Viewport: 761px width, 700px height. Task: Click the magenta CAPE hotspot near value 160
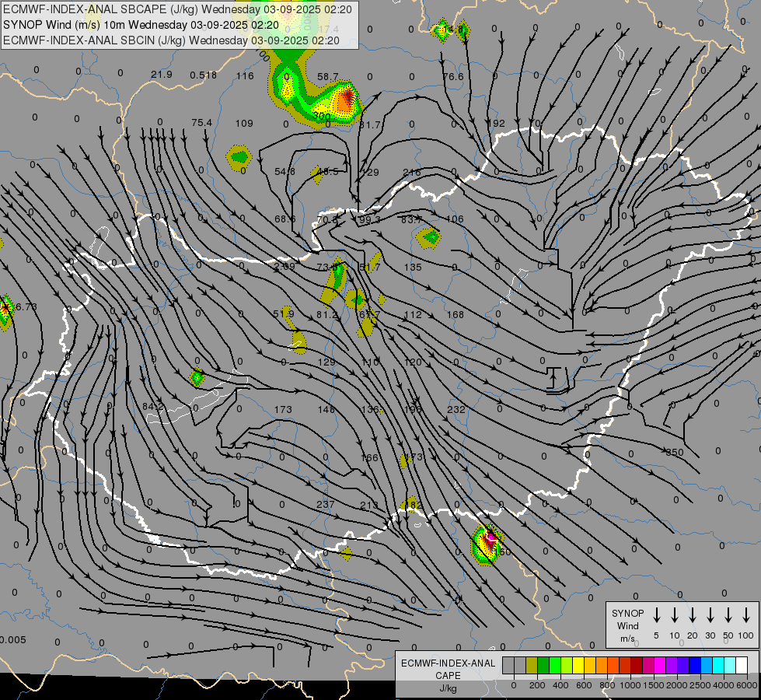[x=490, y=537]
